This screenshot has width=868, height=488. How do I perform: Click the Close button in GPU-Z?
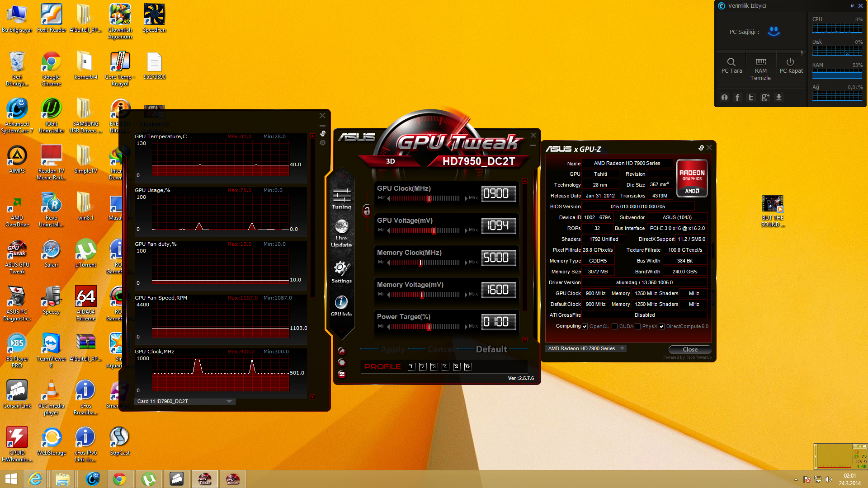pyautogui.click(x=690, y=349)
